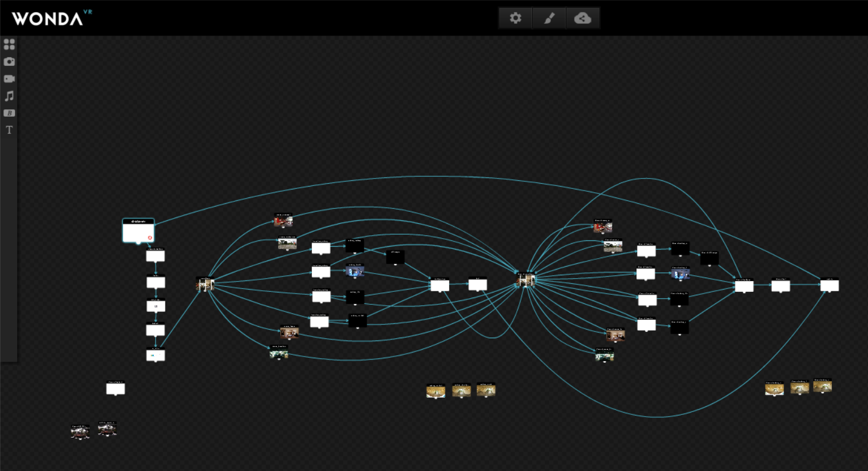Select the final white node ending the graph

pos(830,285)
